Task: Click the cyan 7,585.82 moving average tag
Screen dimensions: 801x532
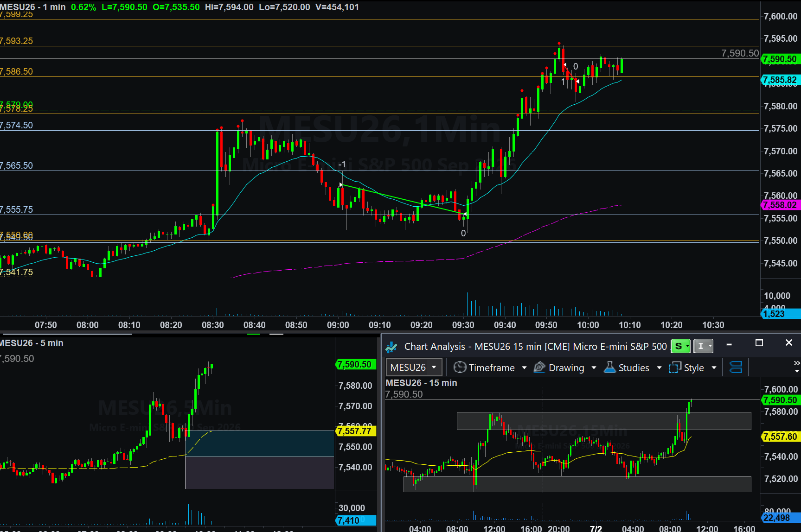Action: coord(780,80)
